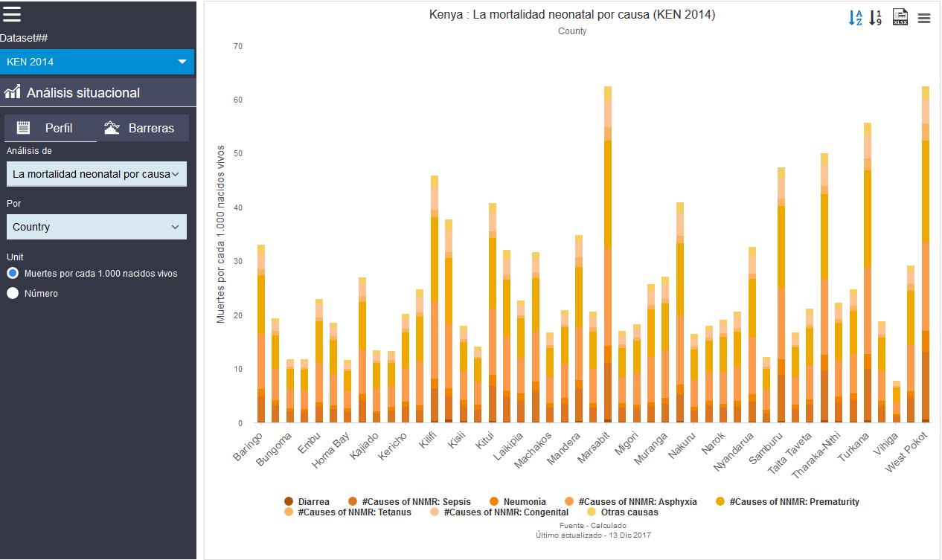
Task: Open the hamburger menu in sidebar
Action: click(x=12, y=13)
